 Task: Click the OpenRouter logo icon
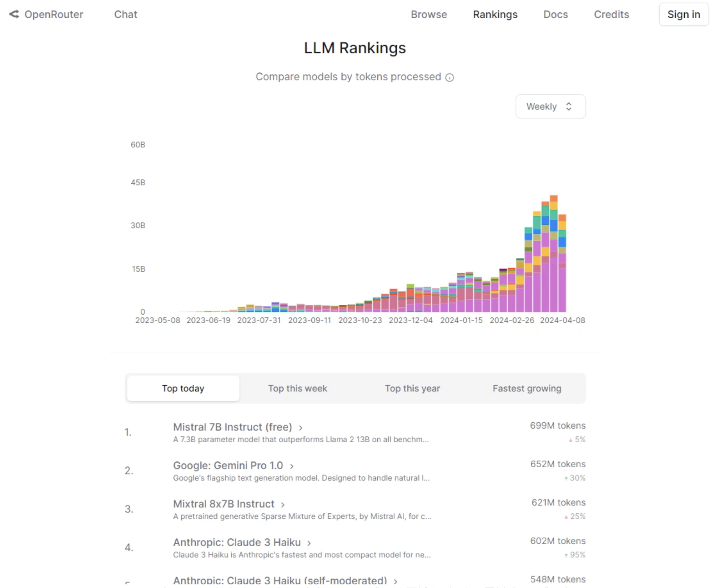[14, 14]
